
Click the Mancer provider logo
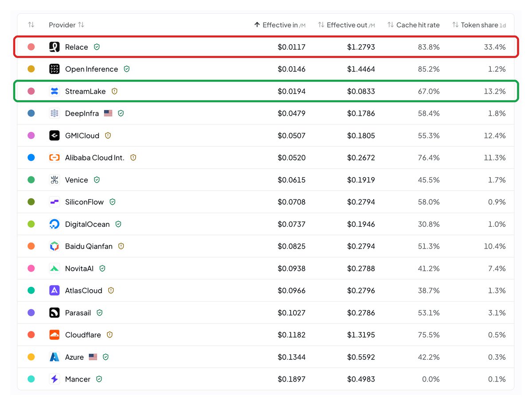click(54, 379)
